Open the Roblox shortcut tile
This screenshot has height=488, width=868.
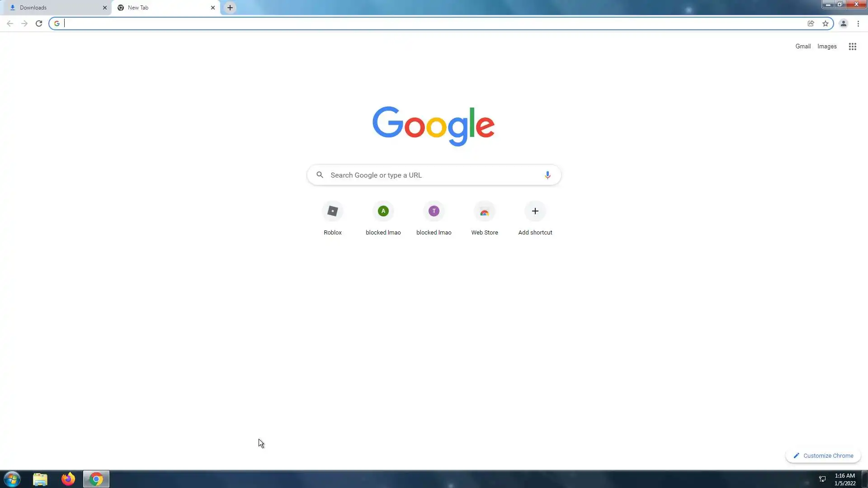coord(333,211)
